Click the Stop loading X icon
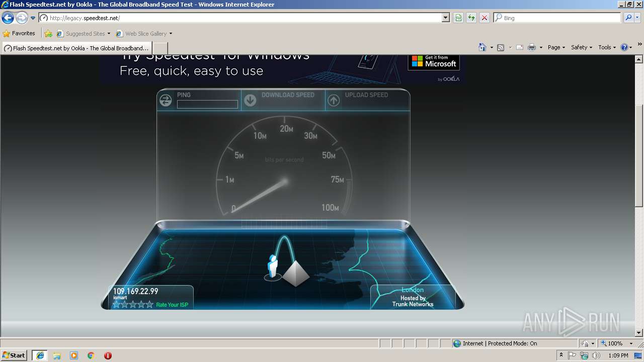The height and width of the screenshot is (362, 644). pyautogui.click(x=484, y=18)
